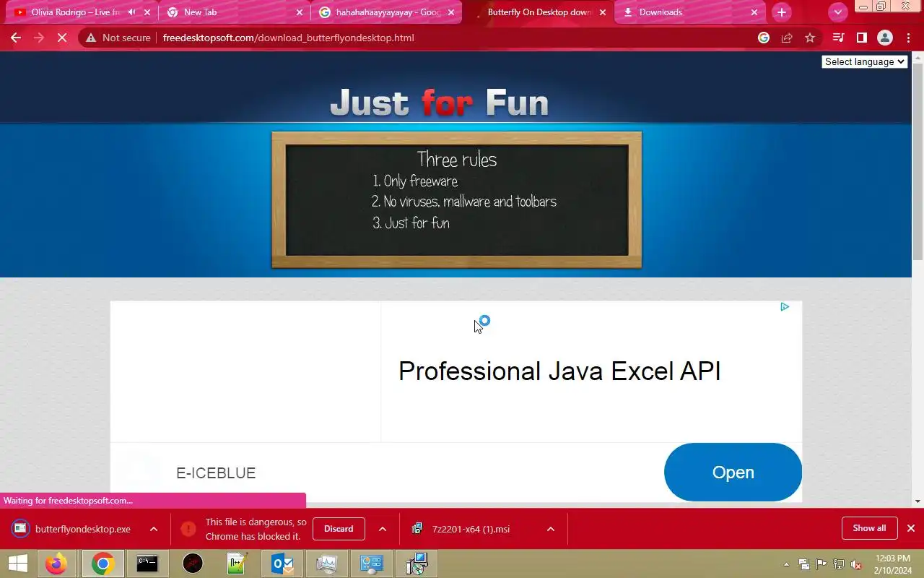Screen dimensions: 924x578
Task: Open Notepad++ icon in taskbar
Action: [x=237, y=564]
